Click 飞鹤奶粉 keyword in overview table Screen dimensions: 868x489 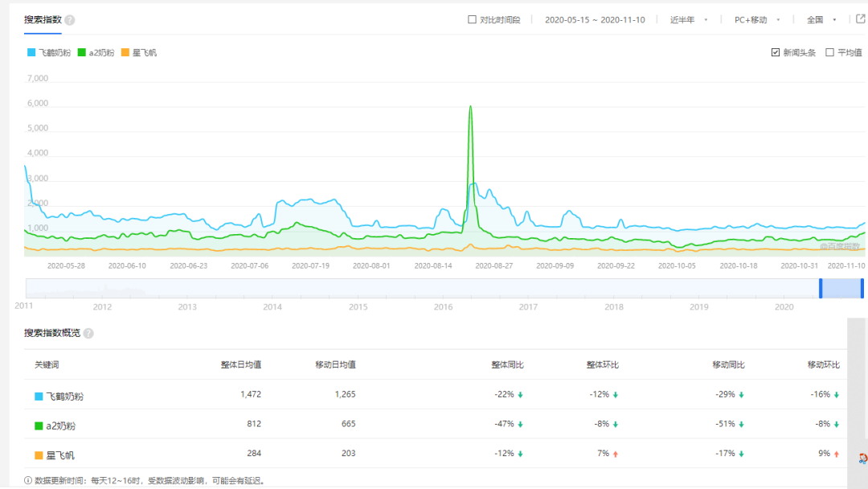65,397
